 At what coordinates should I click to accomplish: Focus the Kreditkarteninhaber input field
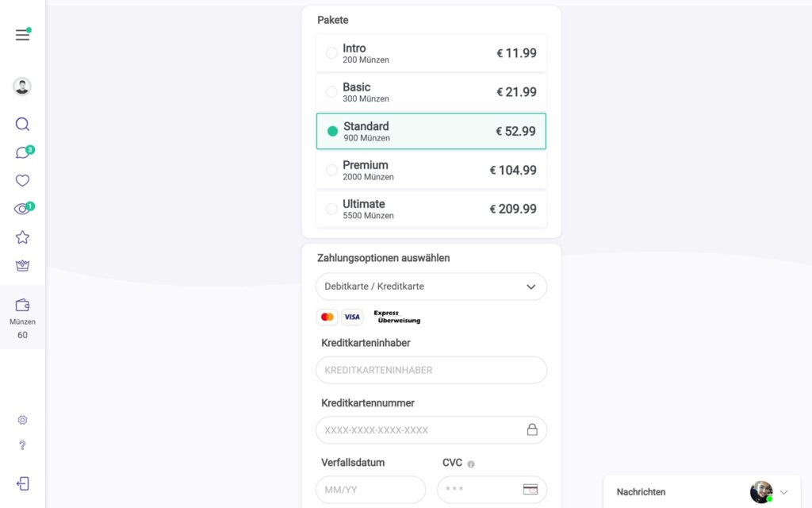coord(431,370)
